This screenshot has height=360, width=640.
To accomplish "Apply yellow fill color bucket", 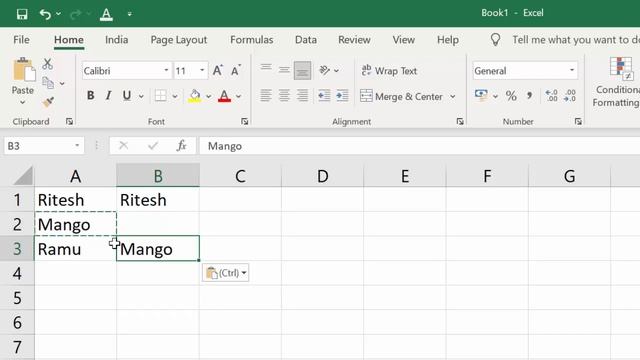I will pyautogui.click(x=195, y=96).
